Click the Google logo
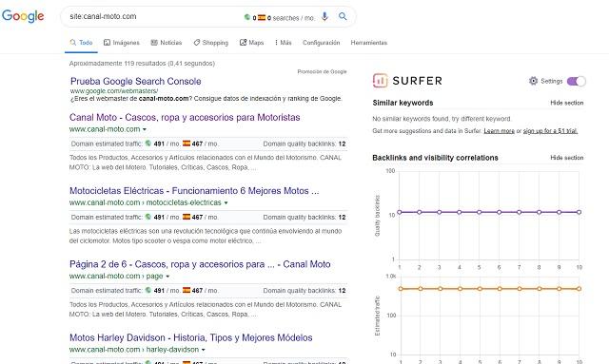609x364 pixels. point(23,16)
